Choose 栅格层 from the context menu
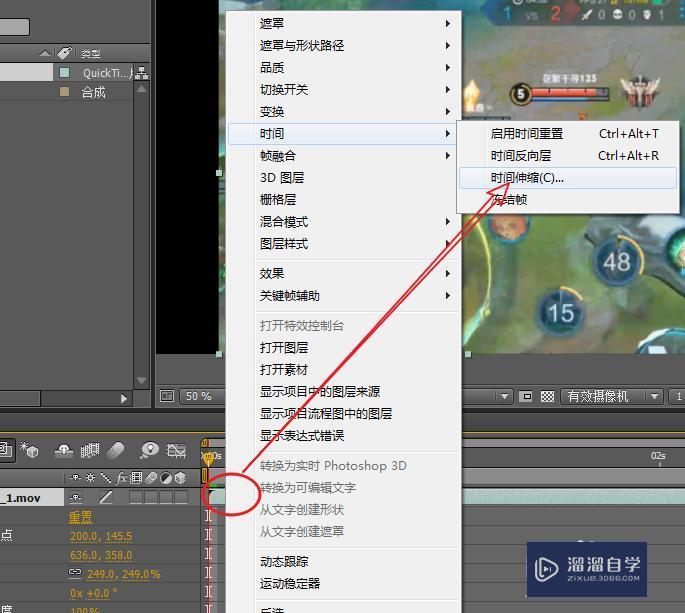685x613 pixels. tap(343, 200)
